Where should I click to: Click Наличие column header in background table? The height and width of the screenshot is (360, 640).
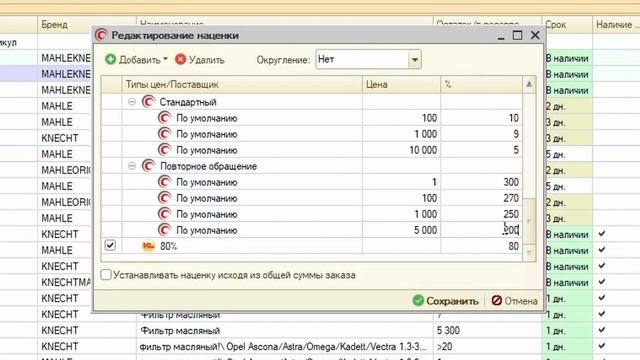[616, 24]
